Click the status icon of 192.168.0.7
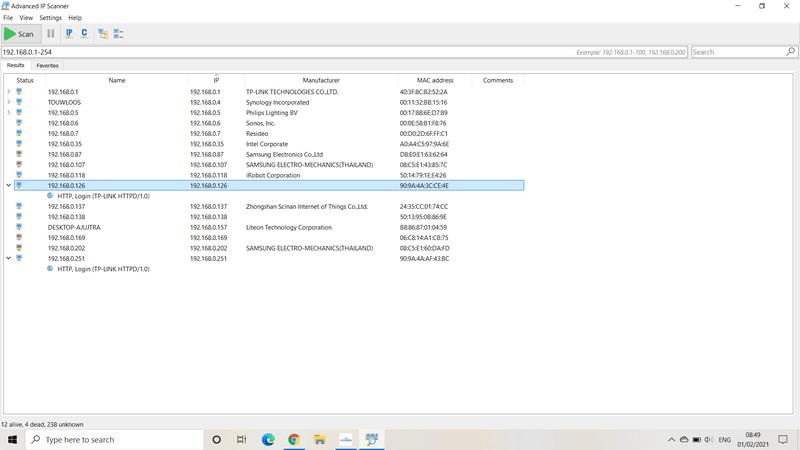Image resolution: width=800 pixels, height=450 pixels. [x=19, y=133]
